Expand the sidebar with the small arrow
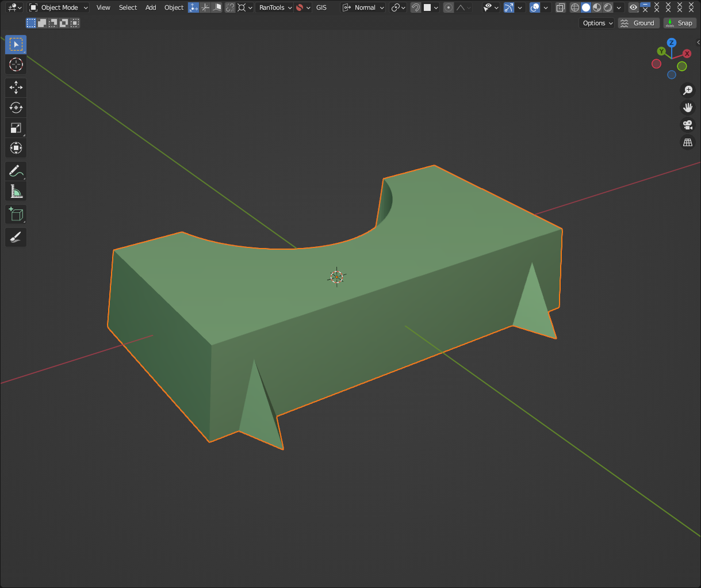Screen dimensions: 701x588 click(x=698, y=42)
